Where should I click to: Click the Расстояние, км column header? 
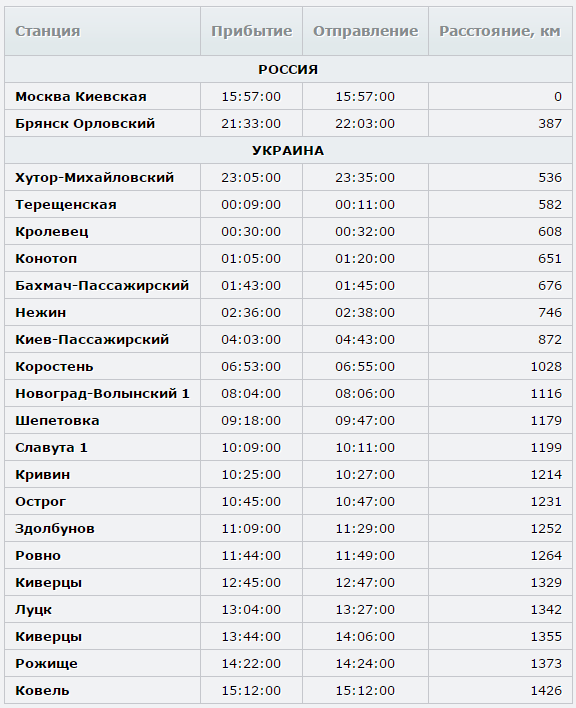(x=500, y=31)
